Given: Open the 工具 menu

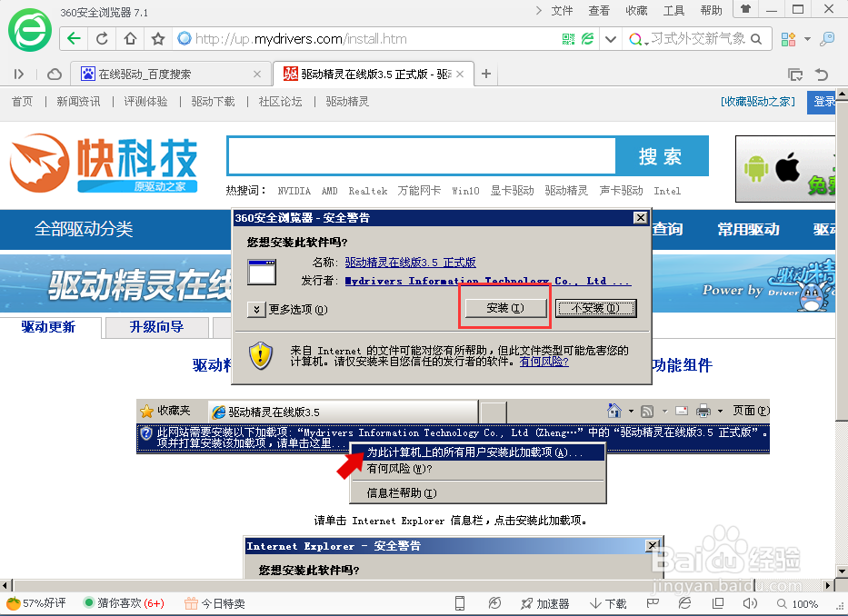Looking at the screenshot, I should coord(673,10).
